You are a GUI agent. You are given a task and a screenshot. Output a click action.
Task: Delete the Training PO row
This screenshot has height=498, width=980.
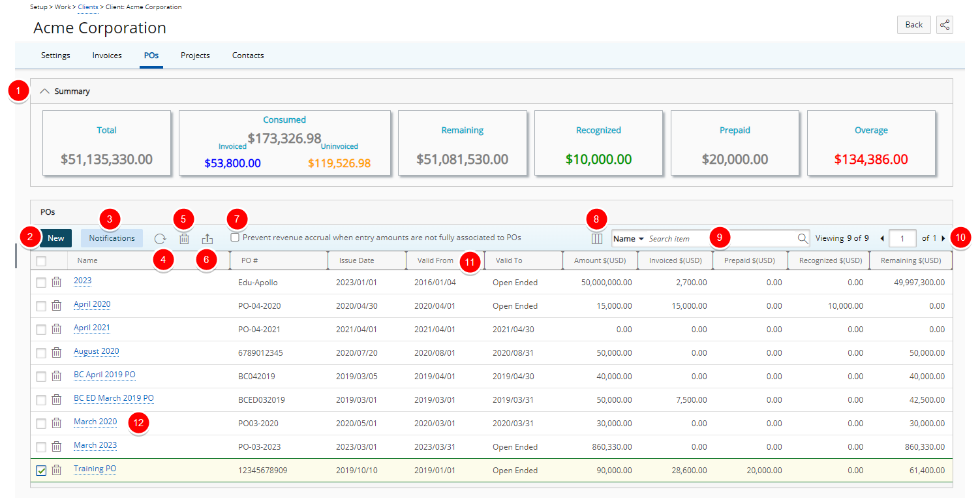[57, 470]
